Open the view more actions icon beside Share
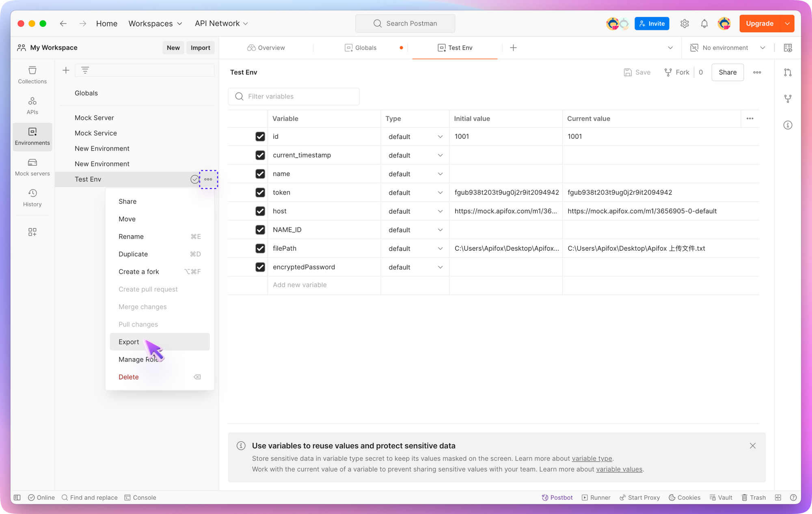Screen dimensions: 812x514 coord(757,72)
